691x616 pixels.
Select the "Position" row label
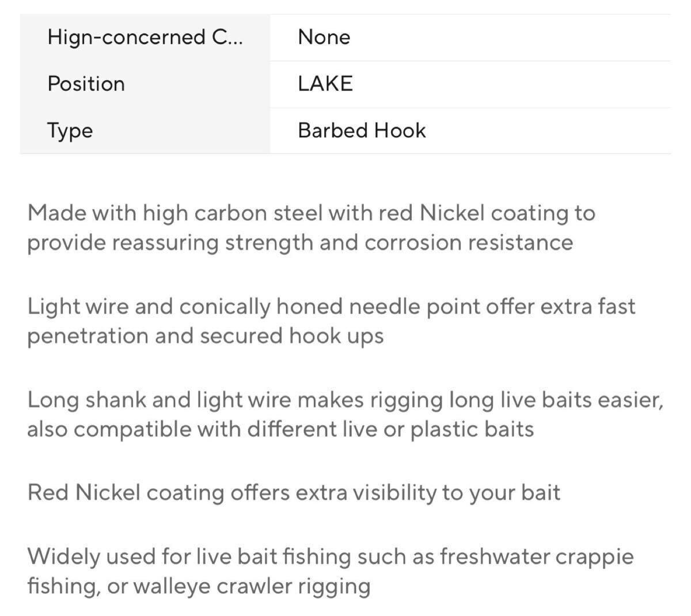86,84
